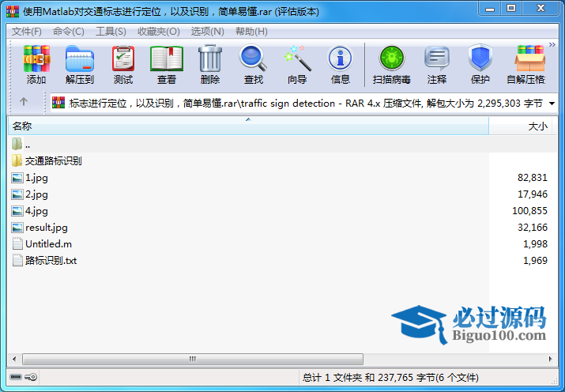Click the size value 100,855
This screenshot has height=392, width=565.
pyautogui.click(x=529, y=211)
